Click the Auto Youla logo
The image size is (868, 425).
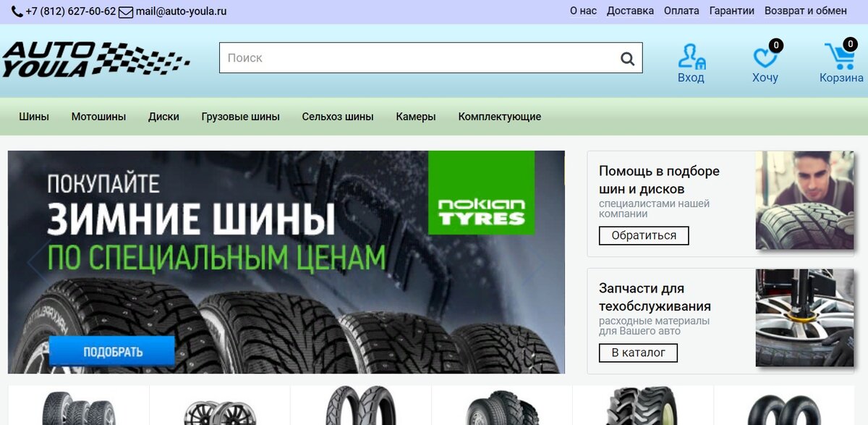click(x=96, y=59)
